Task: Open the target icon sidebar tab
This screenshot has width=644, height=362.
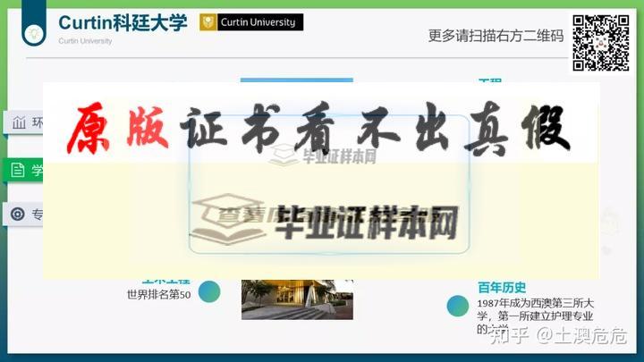Action: tap(23, 214)
